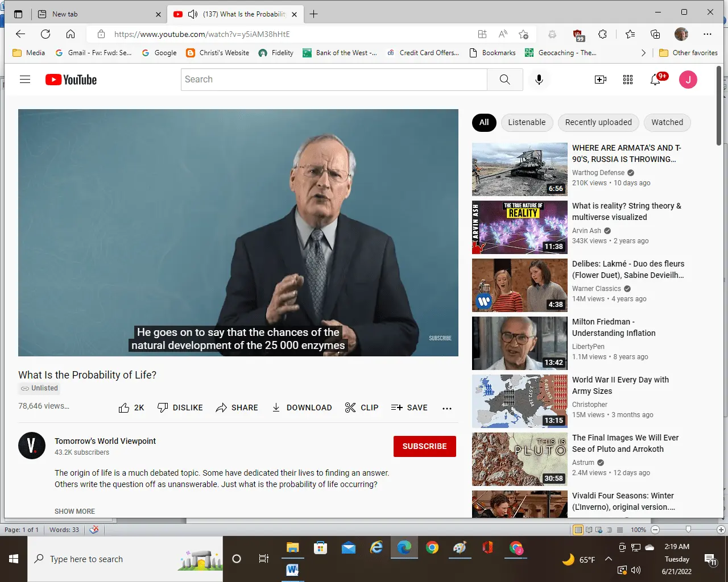Open the YouTube apps grid icon

pos(628,80)
